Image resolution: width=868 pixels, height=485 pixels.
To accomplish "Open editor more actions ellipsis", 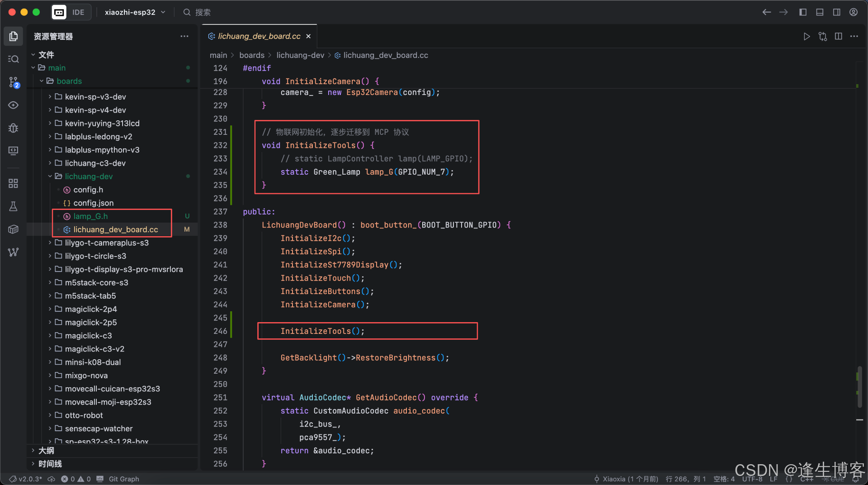I will 854,36.
